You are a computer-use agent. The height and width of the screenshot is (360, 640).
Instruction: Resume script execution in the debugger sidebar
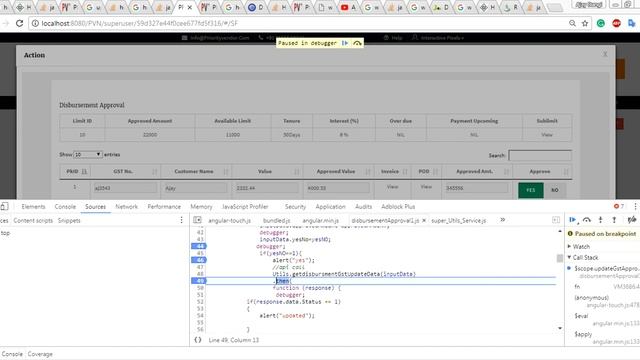pos(572,220)
